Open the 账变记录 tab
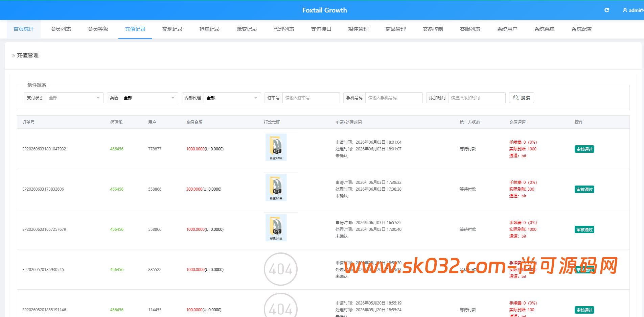Image resolution: width=644 pixels, height=317 pixels. point(247,29)
